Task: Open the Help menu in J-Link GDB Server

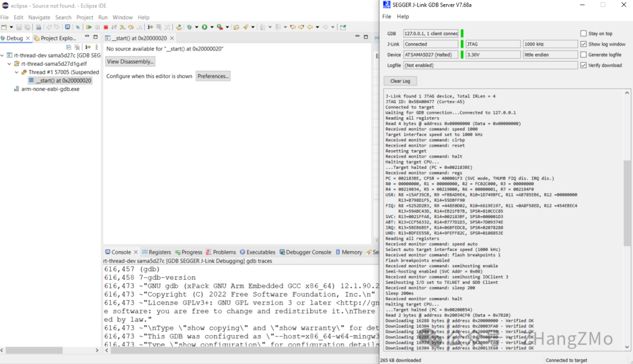Action: (403, 16)
